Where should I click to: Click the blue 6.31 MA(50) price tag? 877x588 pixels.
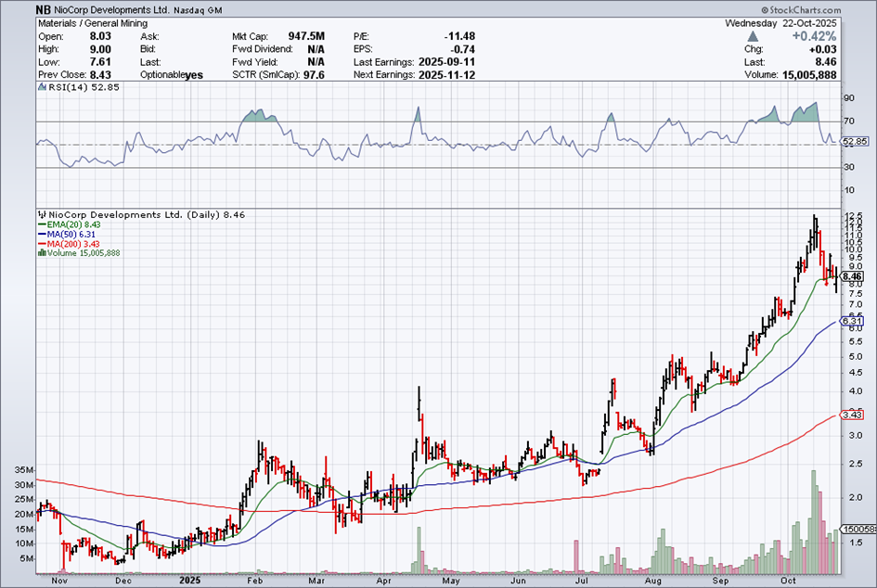[852, 322]
